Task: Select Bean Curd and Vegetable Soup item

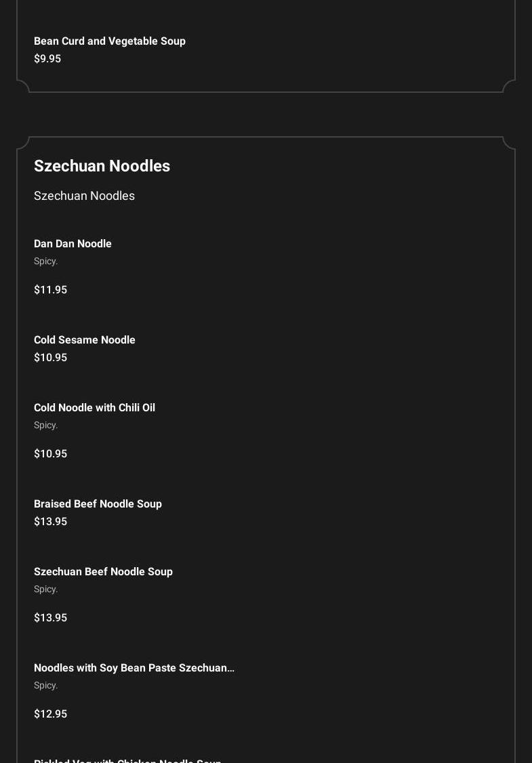Action: point(110,41)
